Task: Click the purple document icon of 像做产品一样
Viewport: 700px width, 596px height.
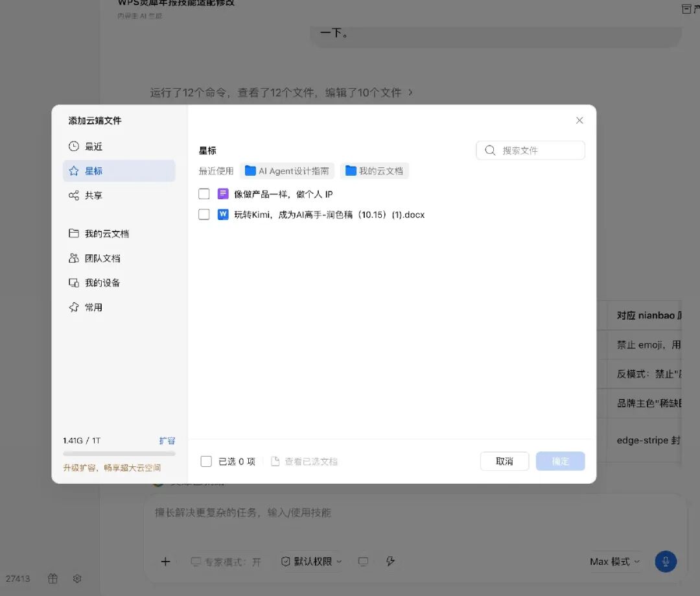Action: (x=223, y=194)
